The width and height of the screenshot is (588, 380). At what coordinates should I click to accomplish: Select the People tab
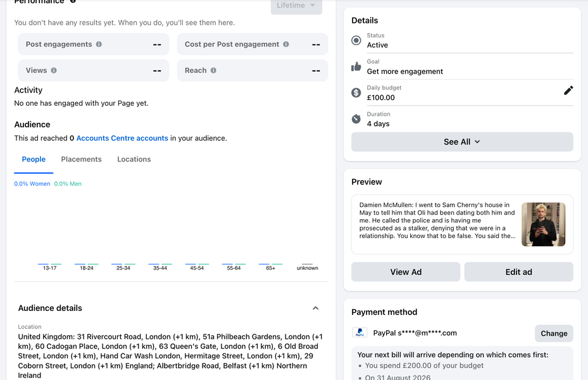pyautogui.click(x=34, y=159)
